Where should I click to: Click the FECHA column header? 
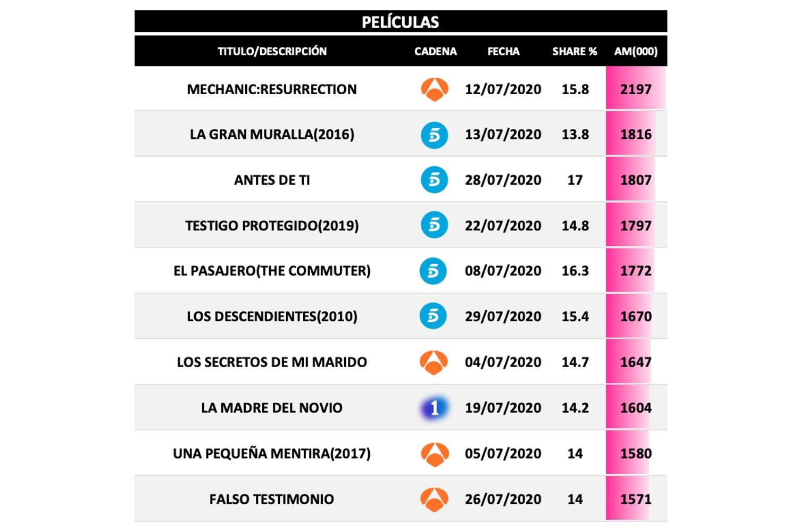pos(503,52)
